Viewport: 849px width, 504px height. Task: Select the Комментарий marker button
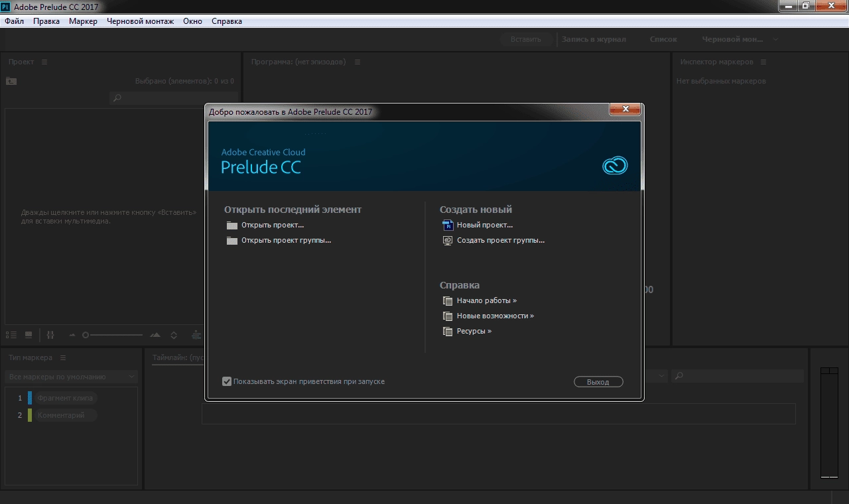tap(65, 415)
